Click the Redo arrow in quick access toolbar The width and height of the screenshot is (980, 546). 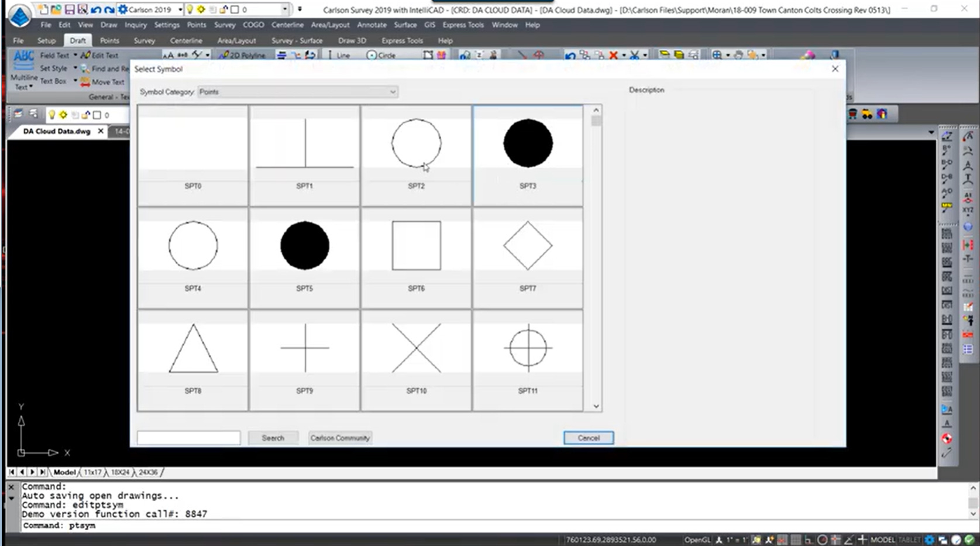click(109, 9)
